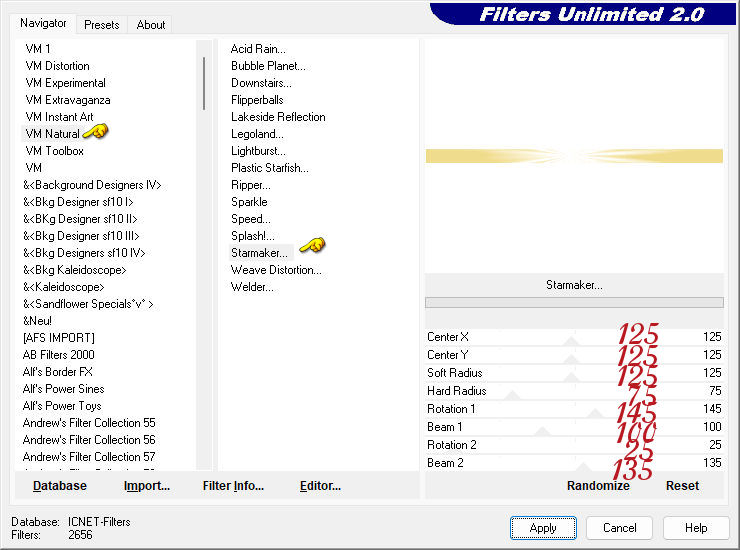Click Randomize settings

click(598, 485)
